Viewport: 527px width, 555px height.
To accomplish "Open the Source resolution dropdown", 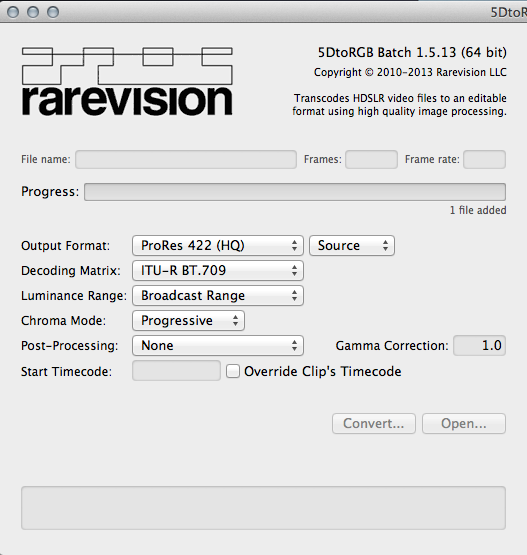I will (352, 245).
